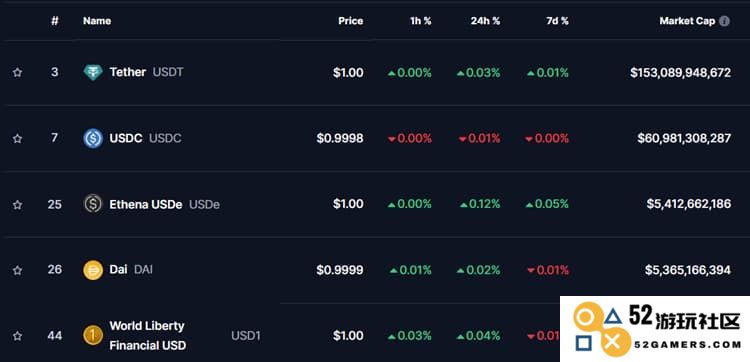Sort by the Price column header
Screen dimensions: 750x362
[x=351, y=21]
